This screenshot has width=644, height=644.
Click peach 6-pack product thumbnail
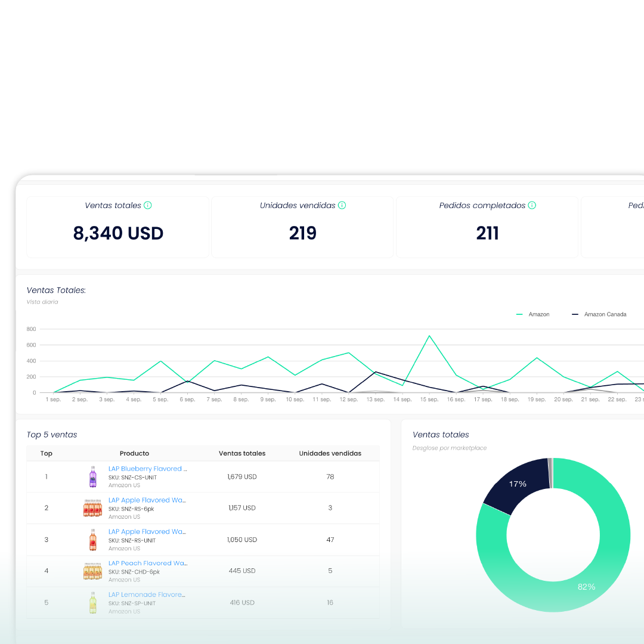(92, 571)
